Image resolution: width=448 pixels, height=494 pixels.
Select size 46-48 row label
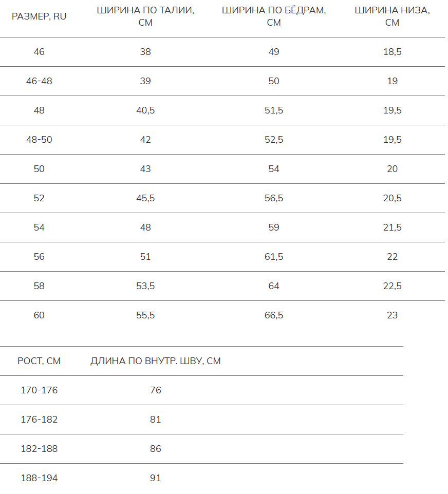click(39, 81)
